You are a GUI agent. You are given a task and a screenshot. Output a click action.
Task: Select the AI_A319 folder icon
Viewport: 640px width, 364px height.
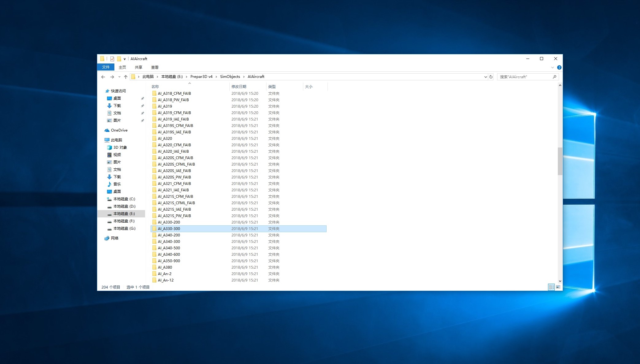(154, 106)
